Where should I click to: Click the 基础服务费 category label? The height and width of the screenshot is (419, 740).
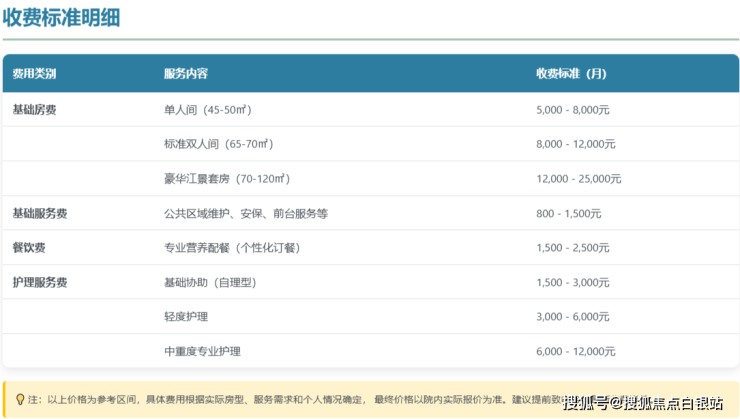pos(40,213)
